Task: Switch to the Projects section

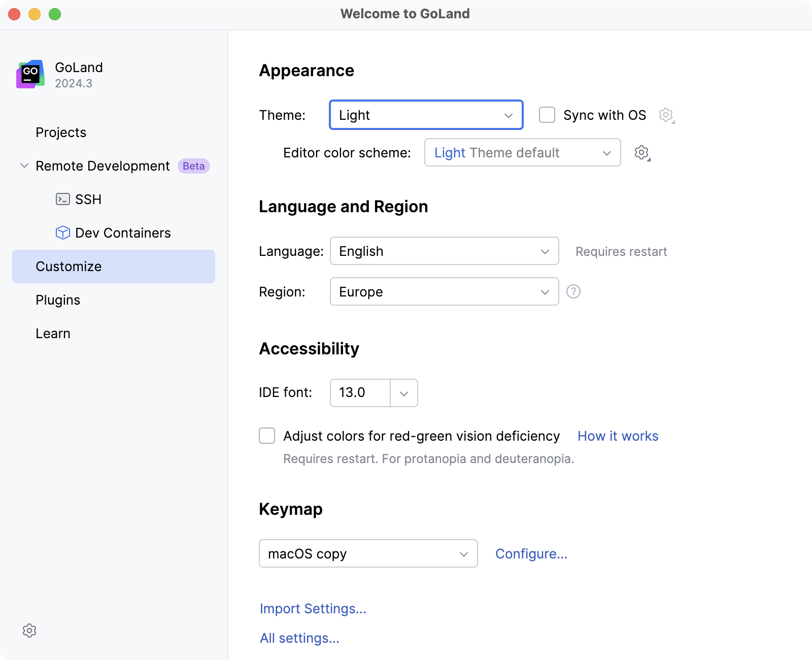Action: (60, 133)
